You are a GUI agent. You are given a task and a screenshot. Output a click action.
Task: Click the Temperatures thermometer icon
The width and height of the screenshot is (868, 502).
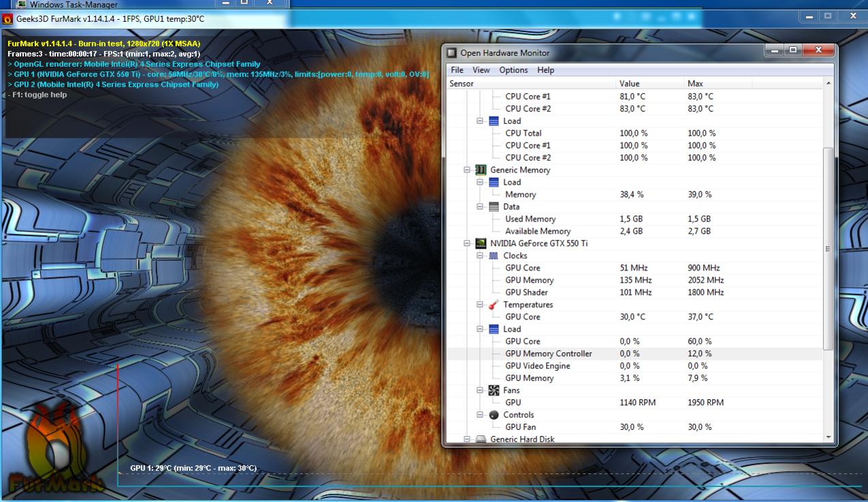tap(494, 305)
